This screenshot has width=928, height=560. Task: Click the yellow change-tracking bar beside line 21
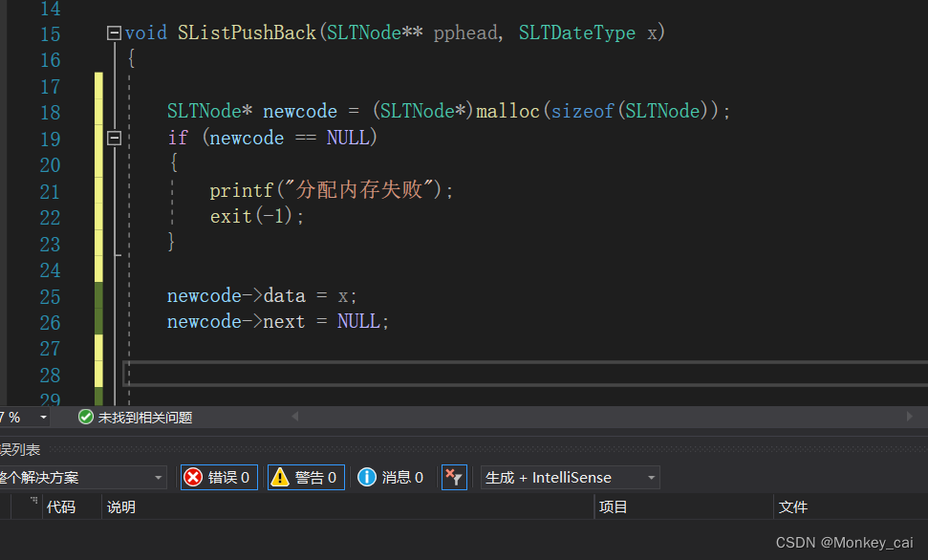click(x=98, y=190)
